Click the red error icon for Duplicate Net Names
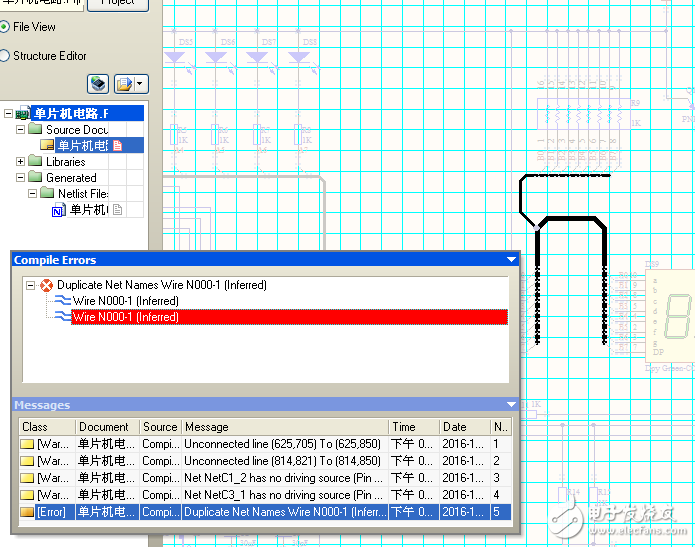Image resolution: width=695 pixels, height=547 pixels. click(46, 285)
